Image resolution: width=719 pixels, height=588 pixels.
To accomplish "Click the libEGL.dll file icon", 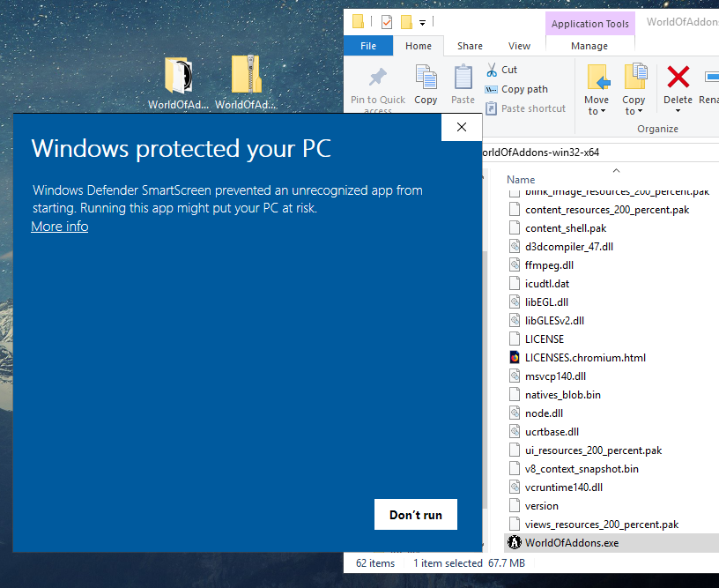I will (x=515, y=302).
